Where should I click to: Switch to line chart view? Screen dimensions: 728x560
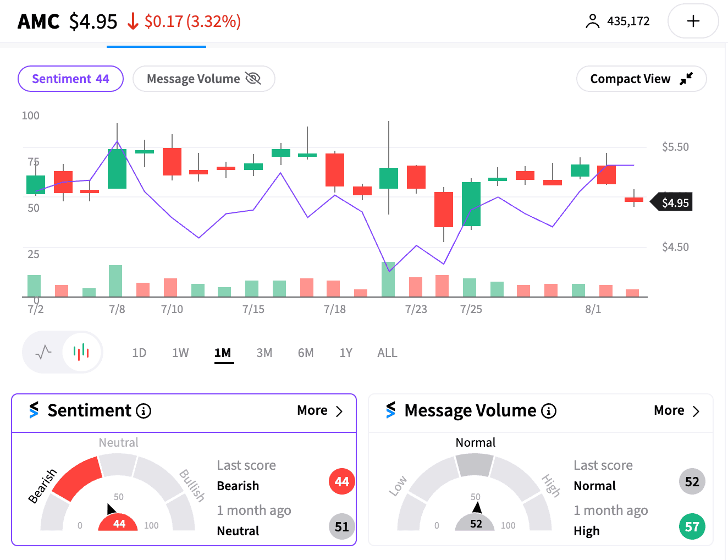pyautogui.click(x=43, y=352)
